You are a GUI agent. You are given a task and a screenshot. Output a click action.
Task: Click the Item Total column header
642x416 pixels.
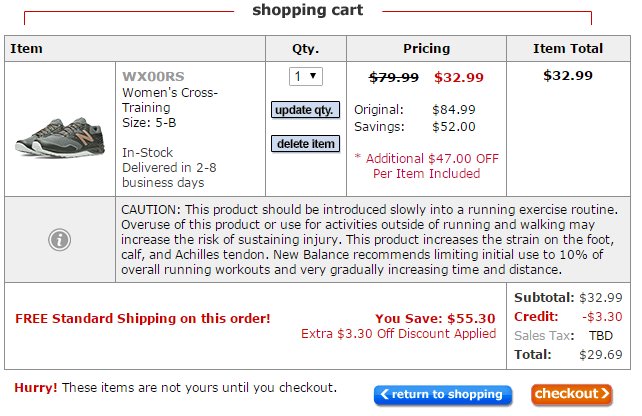(568, 48)
